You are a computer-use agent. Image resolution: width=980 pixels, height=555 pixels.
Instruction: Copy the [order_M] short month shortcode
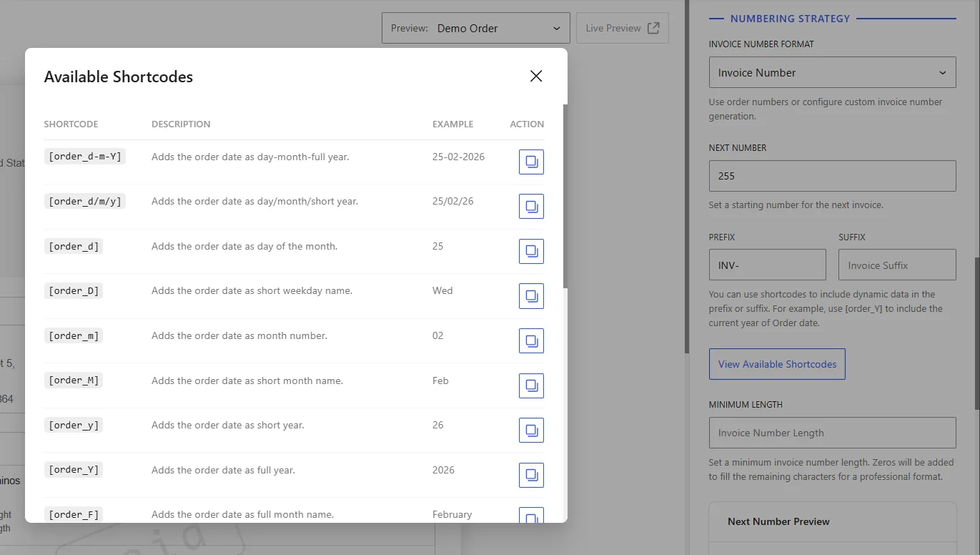[x=531, y=385]
